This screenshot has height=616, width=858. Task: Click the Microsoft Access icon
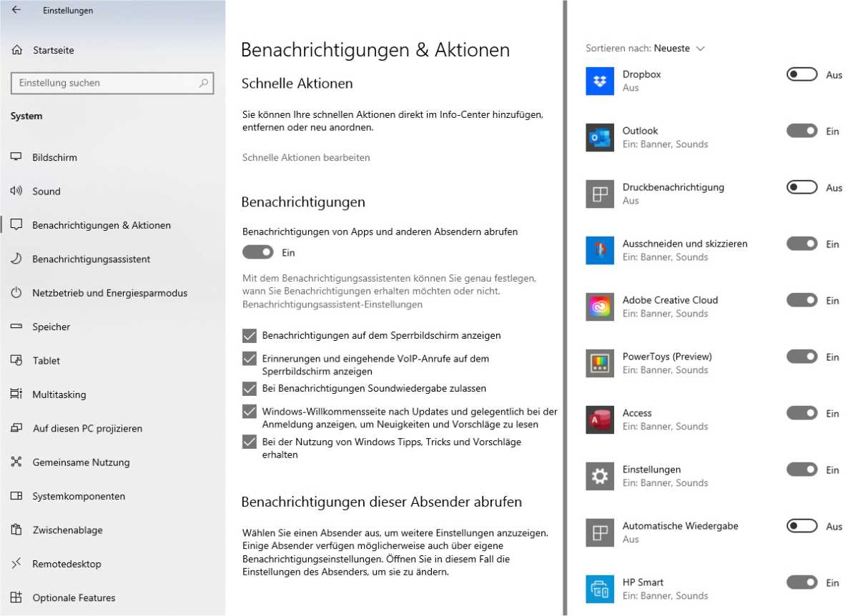(x=599, y=419)
